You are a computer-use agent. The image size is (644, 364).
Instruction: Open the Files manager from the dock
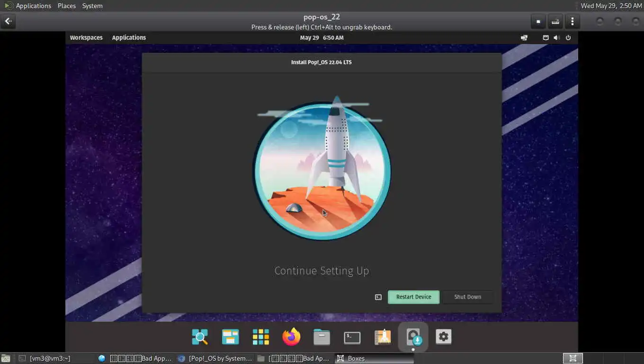(x=322, y=337)
